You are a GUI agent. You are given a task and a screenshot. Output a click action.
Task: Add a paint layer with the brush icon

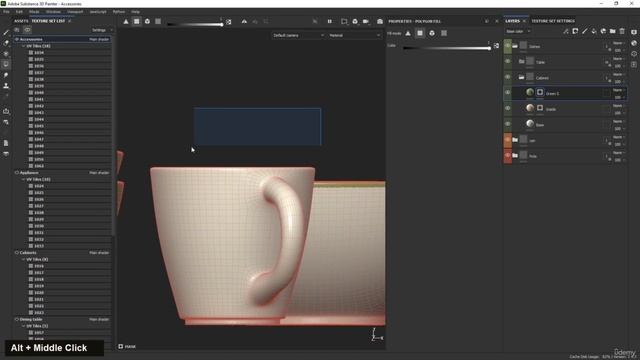point(584,31)
